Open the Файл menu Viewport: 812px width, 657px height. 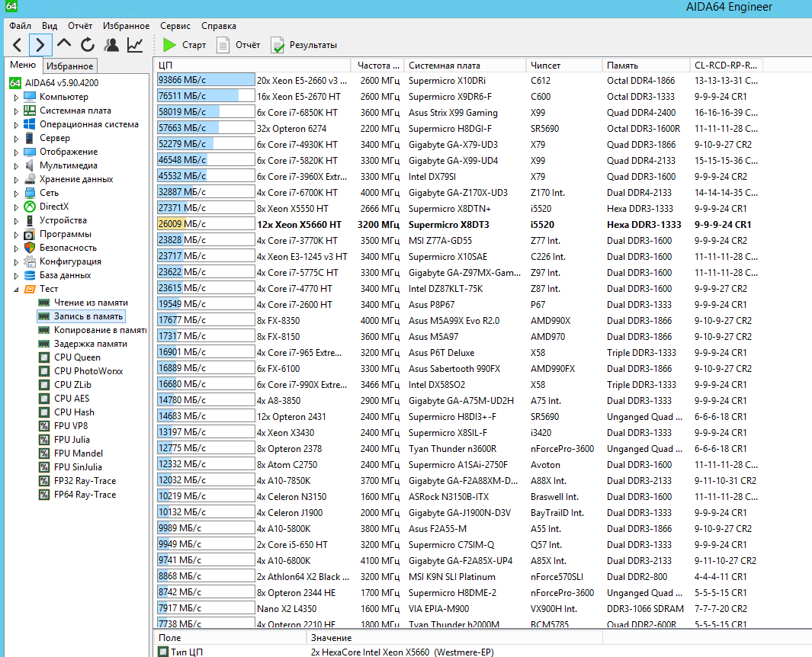(x=20, y=26)
